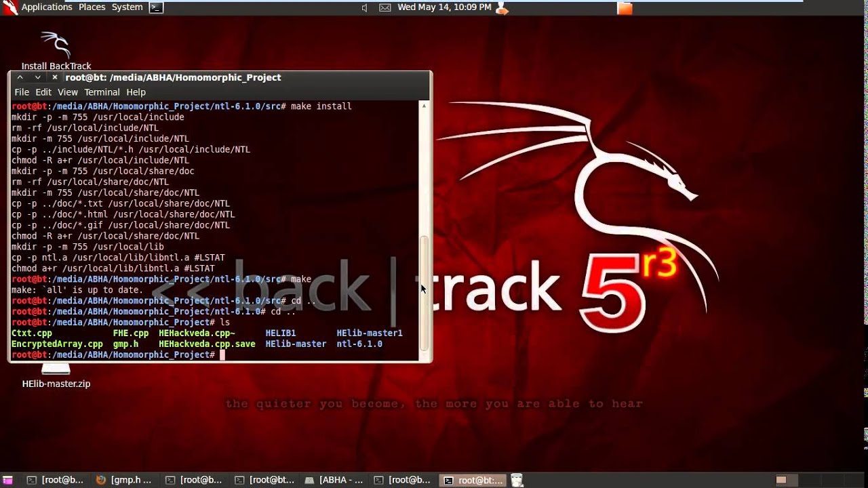This screenshot has height=488, width=868.
Task: Open the clock showing Wed May 14
Action: pyautogui.click(x=444, y=7)
